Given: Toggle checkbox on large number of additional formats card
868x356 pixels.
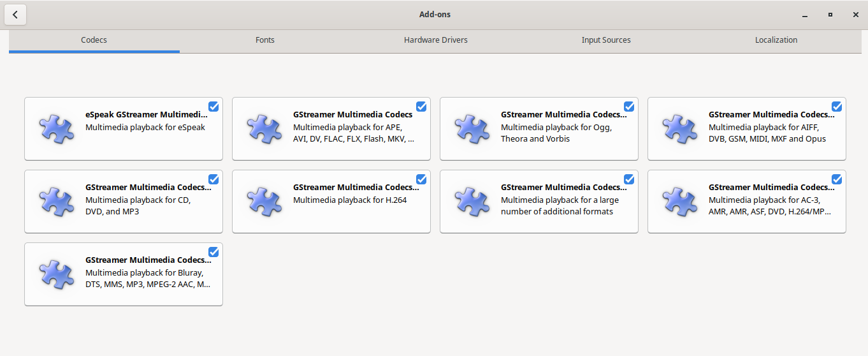Looking at the screenshot, I should point(629,179).
